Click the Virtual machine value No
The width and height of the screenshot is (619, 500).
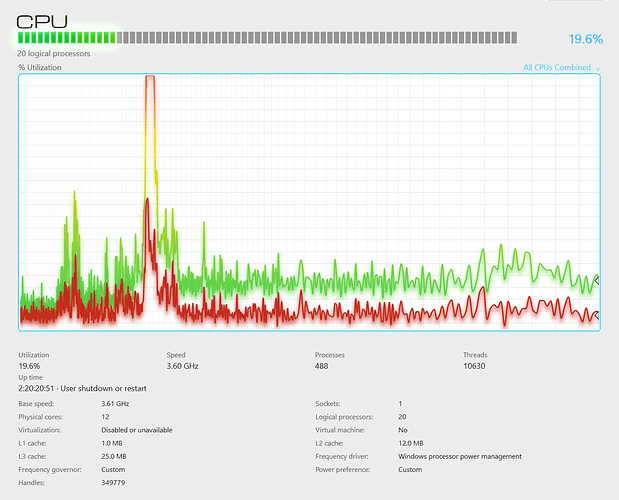pos(403,430)
